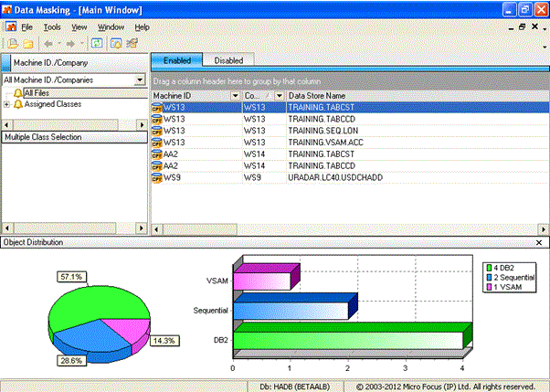Viewport: 550px width, 392px height.
Task: Click the green Refresh toolbar icon
Action: click(96, 43)
